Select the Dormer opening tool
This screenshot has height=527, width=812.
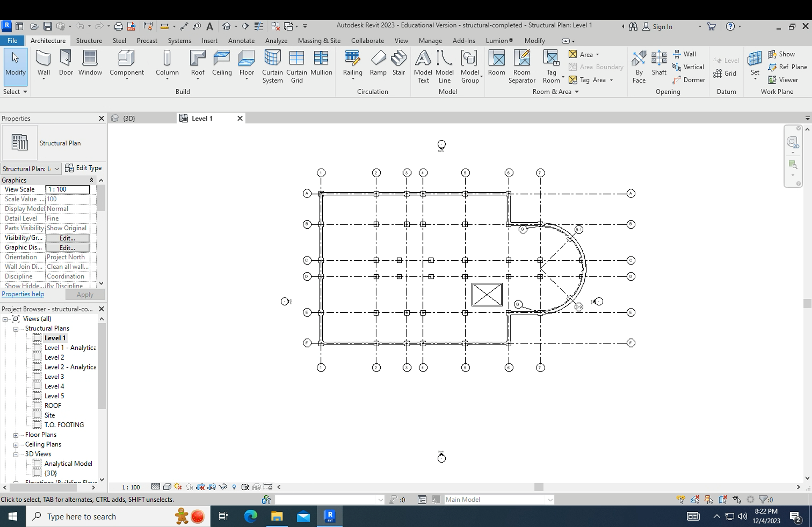[x=689, y=80]
